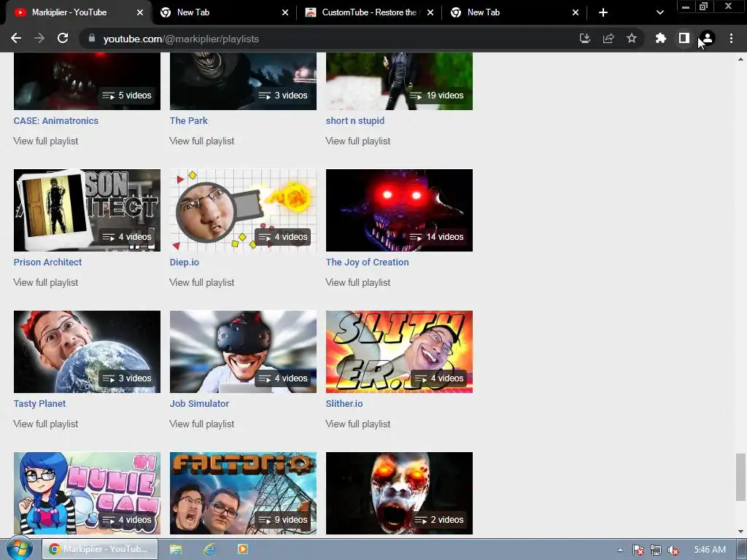
Task: Open the CASE: Animatronics playlist title
Action: [x=55, y=120]
